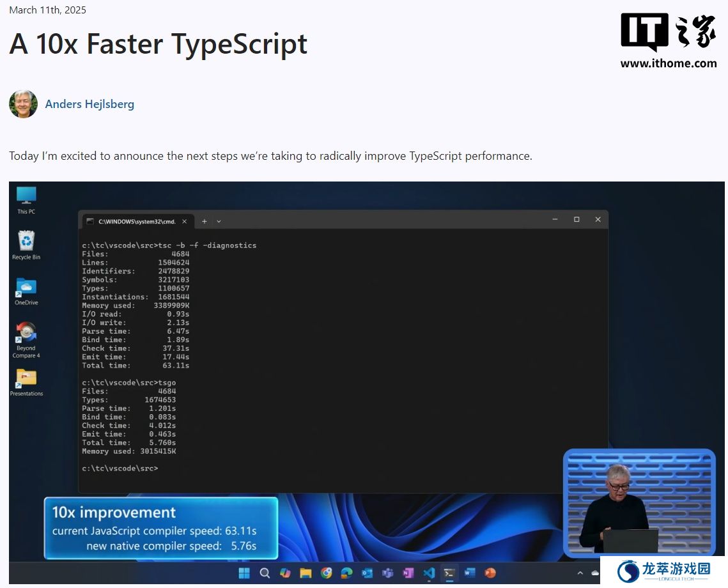The width and height of the screenshot is (728, 588).
Task: Click the Windows Start button in taskbar
Action: coord(244,573)
